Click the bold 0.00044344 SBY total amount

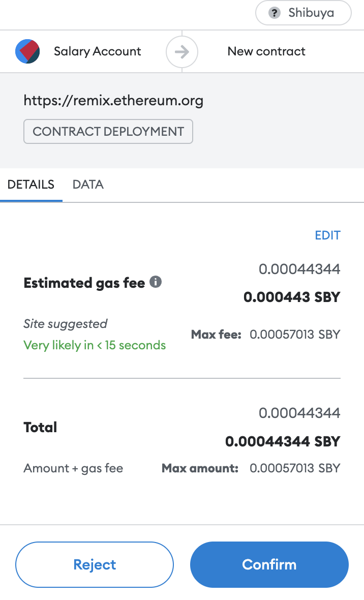click(283, 441)
